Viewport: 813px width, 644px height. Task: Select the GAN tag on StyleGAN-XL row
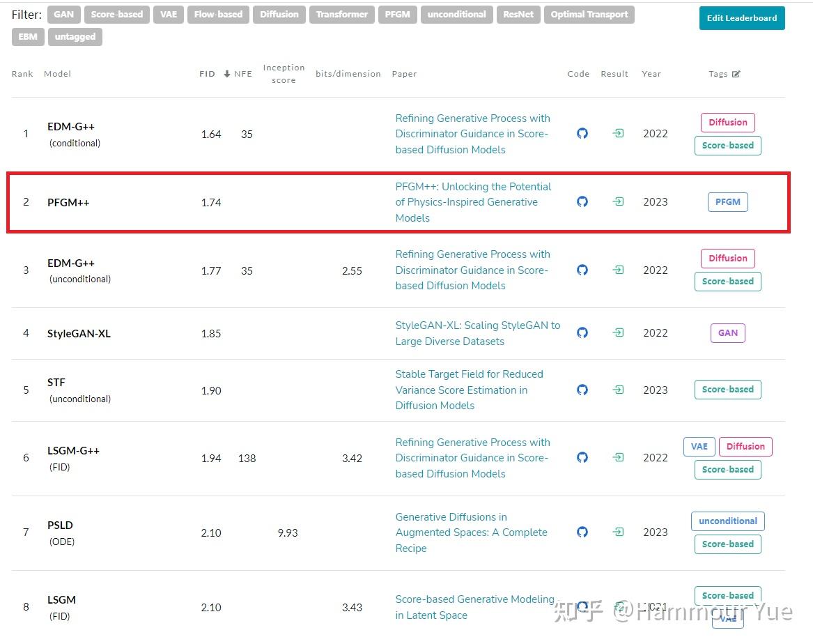tap(727, 333)
